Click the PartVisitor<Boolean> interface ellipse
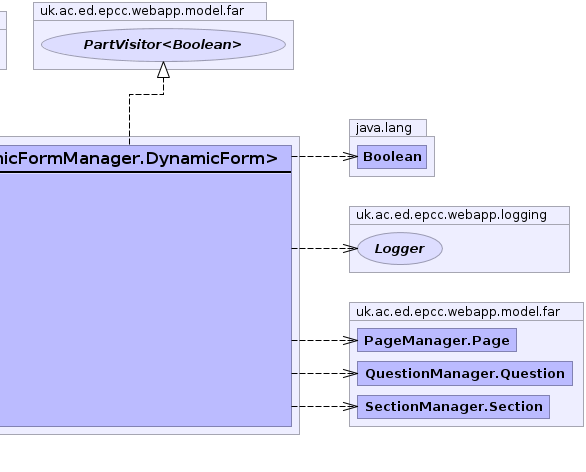Viewport: 586px width, 472px height. (163, 45)
